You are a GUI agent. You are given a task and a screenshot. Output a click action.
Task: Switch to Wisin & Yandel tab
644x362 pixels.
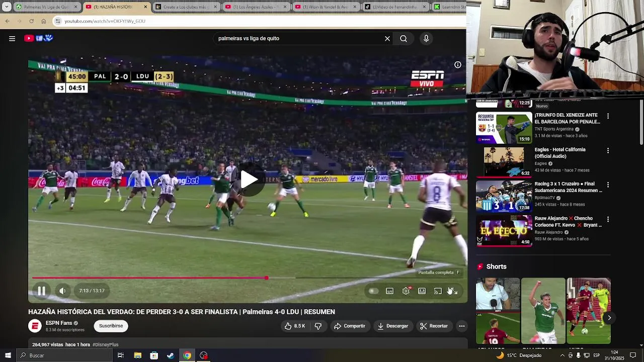(x=325, y=7)
